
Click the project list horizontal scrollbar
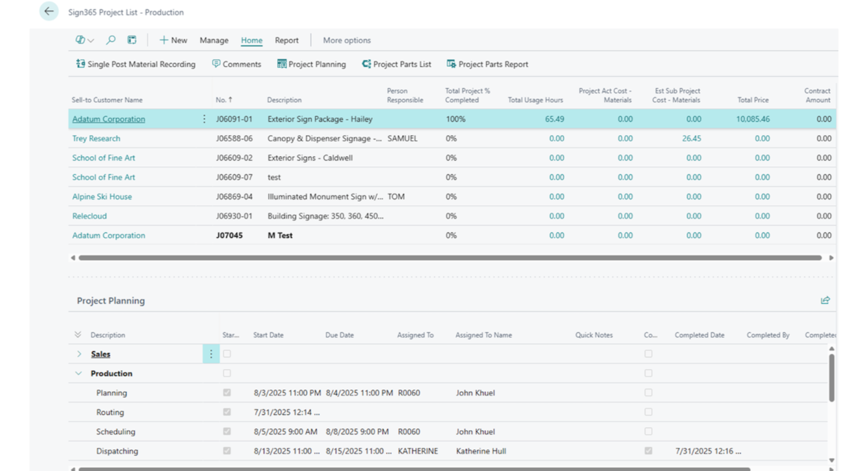click(449, 258)
